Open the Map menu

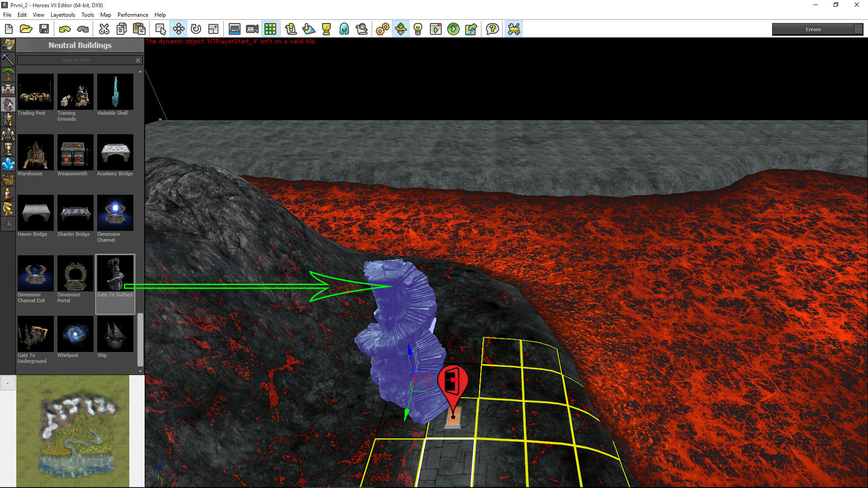coord(106,15)
